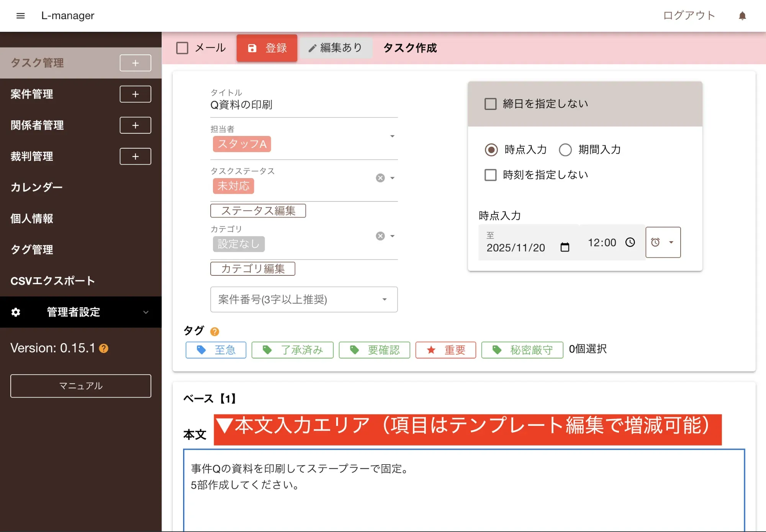Click the help icon beside タグ

click(x=214, y=331)
